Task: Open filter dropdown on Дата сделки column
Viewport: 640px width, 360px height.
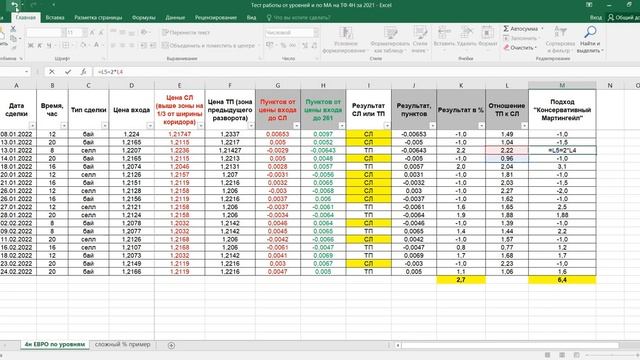Action: point(32,126)
